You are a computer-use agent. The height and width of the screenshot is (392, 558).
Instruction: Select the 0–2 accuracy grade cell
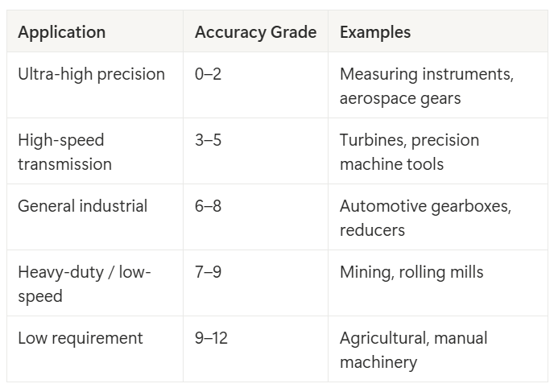(x=208, y=74)
